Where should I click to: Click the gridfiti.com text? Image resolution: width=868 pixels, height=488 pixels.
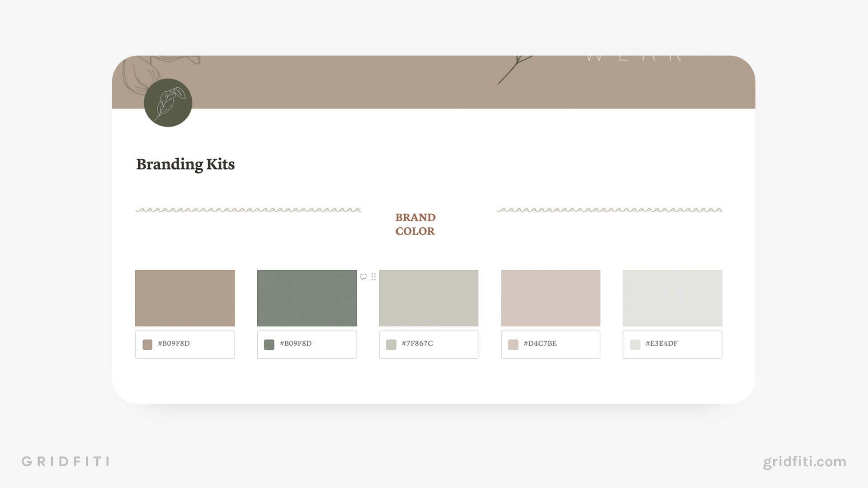[805, 462]
